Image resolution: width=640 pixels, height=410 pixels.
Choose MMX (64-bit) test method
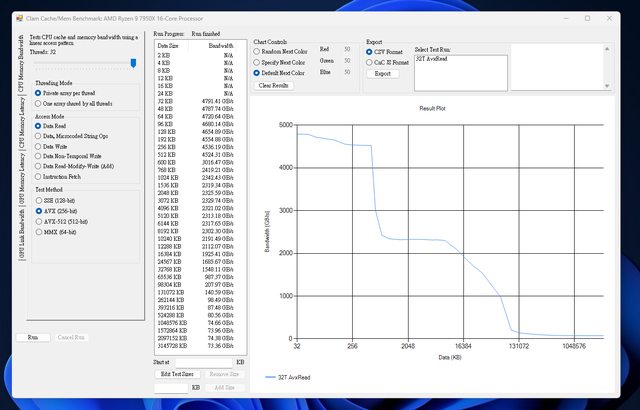tap(38, 232)
